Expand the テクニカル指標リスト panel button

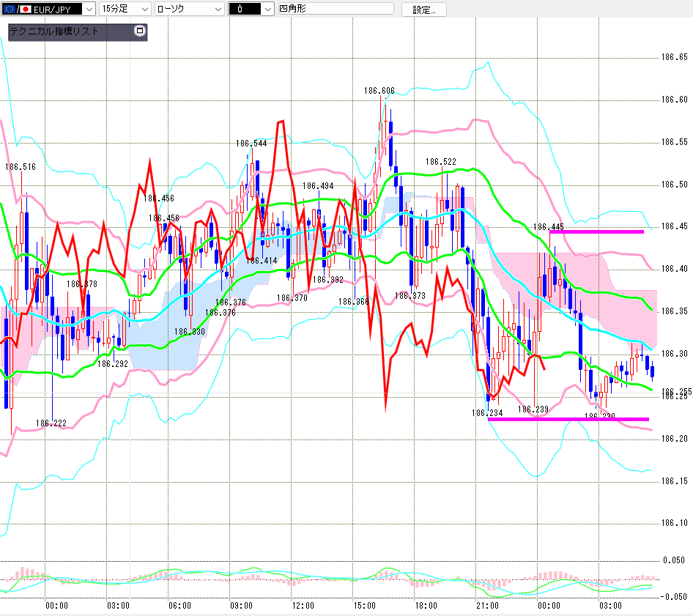(x=140, y=31)
